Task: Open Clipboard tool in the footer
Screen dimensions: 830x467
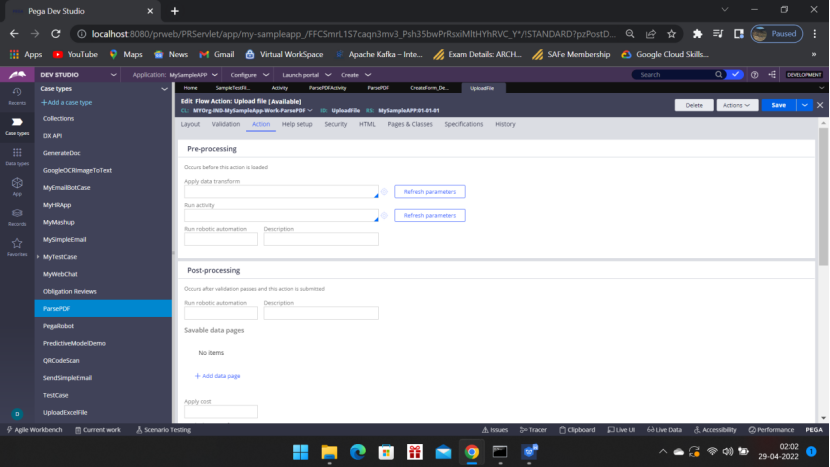Action: click(x=577, y=429)
